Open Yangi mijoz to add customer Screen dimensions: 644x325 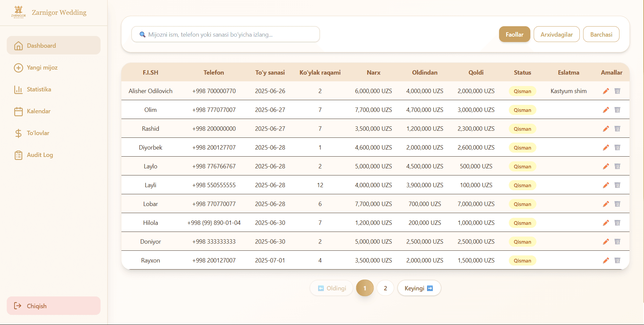coord(42,68)
